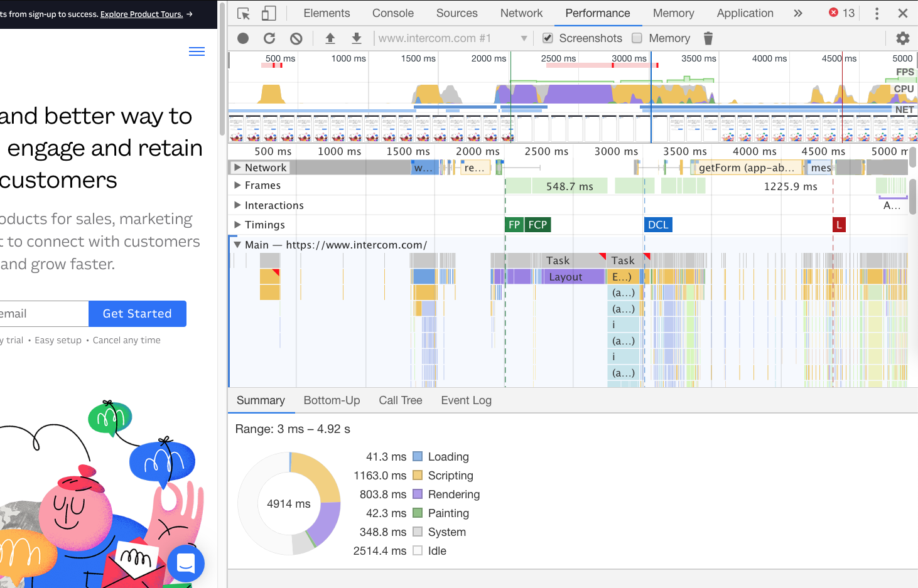The width and height of the screenshot is (918, 588).
Task: Click the Loading color swatch
Action: point(418,456)
